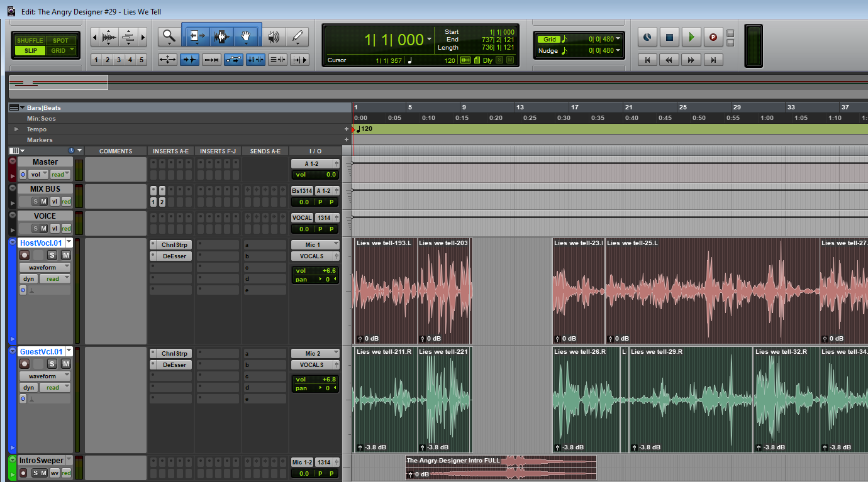
Task: Click the Master track A 1-2 output
Action: (312, 163)
